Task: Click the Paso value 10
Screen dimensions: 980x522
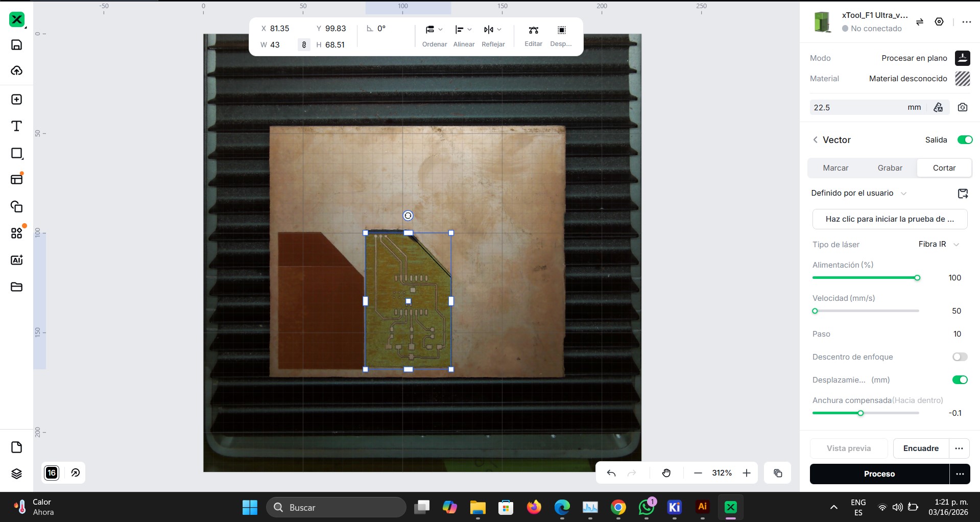Action: pyautogui.click(x=957, y=334)
